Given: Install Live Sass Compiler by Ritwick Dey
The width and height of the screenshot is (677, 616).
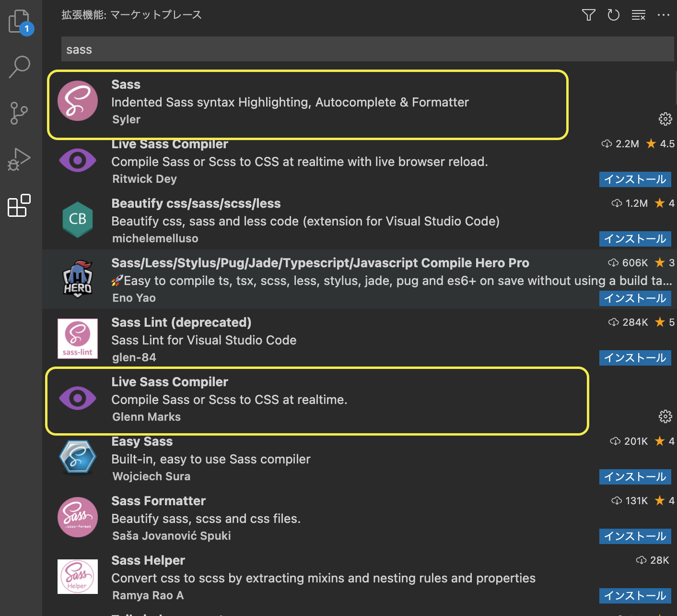Looking at the screenshot, I should (x=635, y=179).
